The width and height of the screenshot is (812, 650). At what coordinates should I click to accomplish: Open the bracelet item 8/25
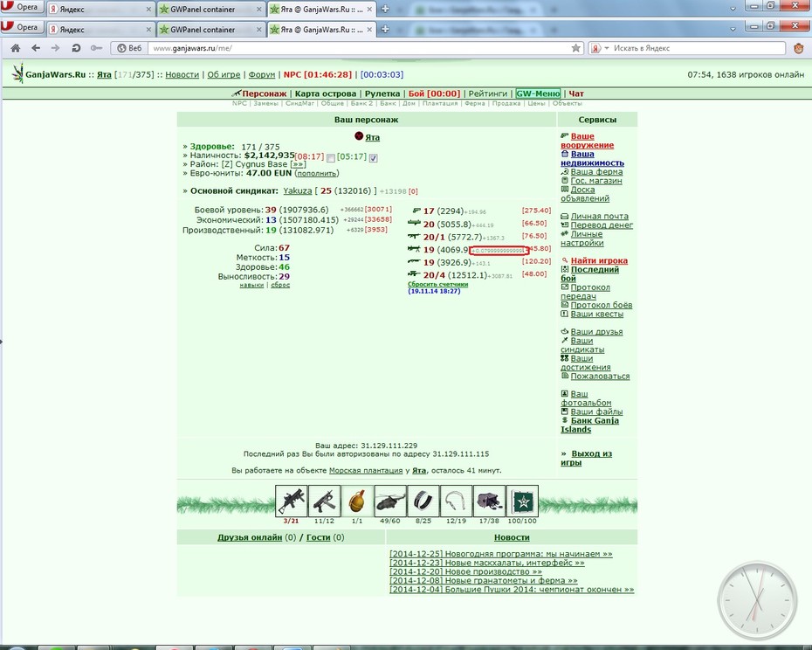click(x=423, y=501)
